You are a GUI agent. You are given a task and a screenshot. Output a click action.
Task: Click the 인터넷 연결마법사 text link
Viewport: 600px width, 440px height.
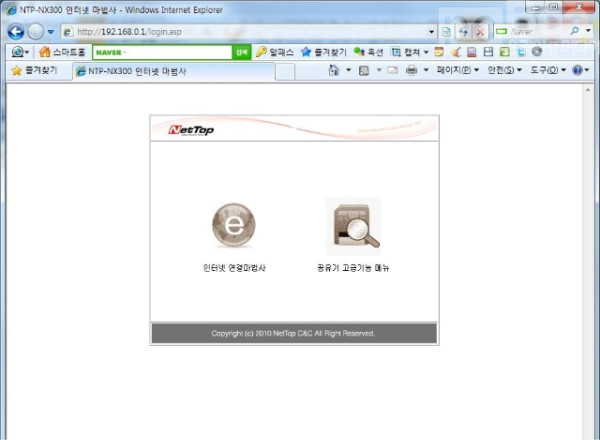pyautogui.click(x=234, y=268)
